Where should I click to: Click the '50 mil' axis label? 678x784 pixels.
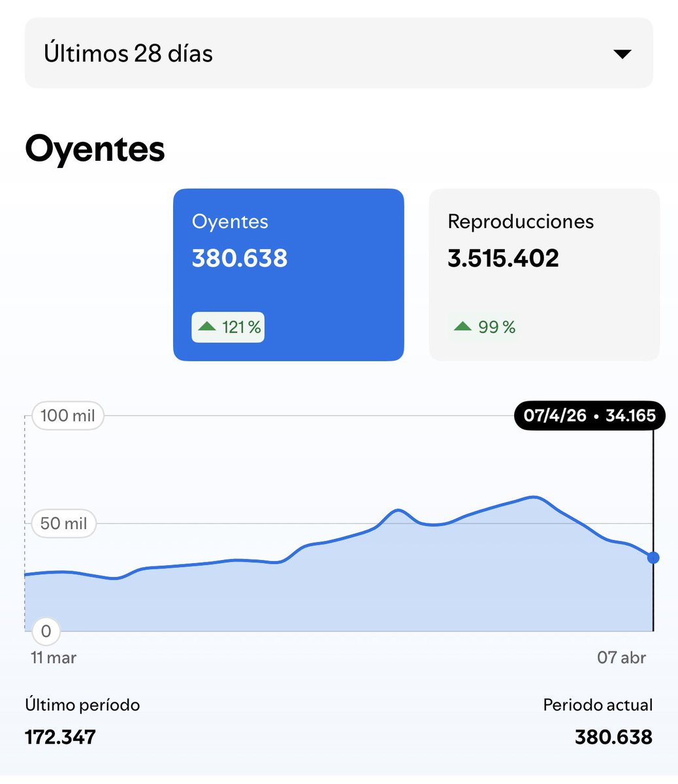click(64, 523)
